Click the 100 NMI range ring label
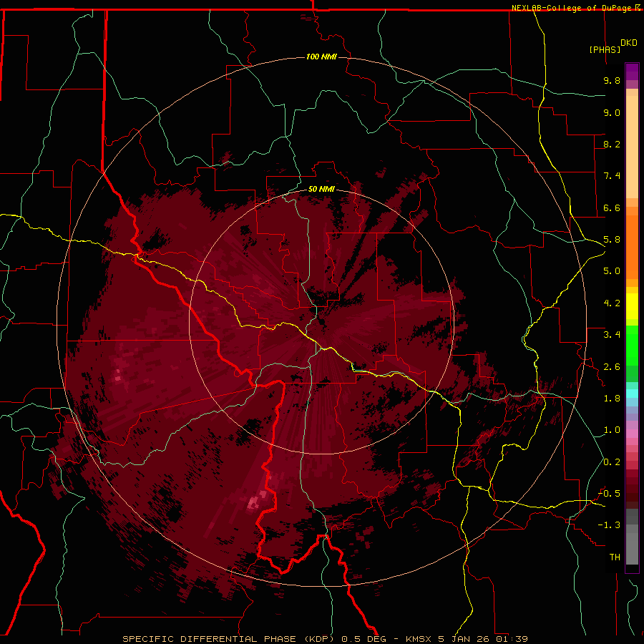644x644 pixels. coord(321,57)
